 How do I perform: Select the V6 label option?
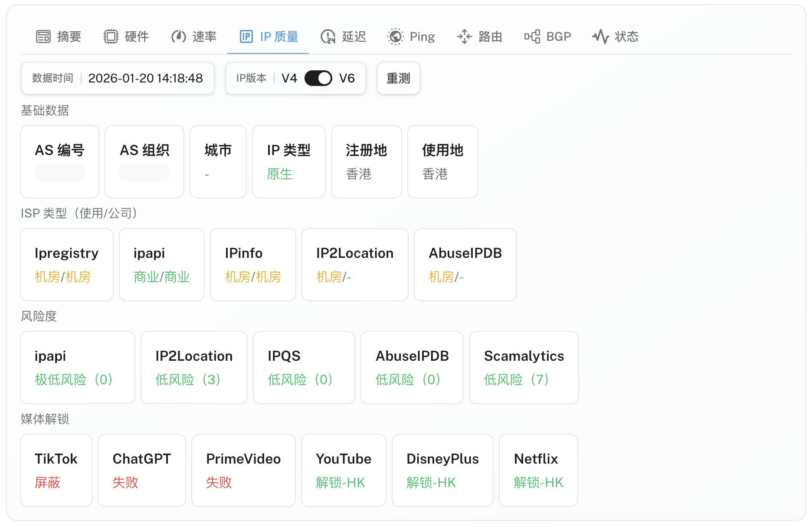(x=347, y=78)
